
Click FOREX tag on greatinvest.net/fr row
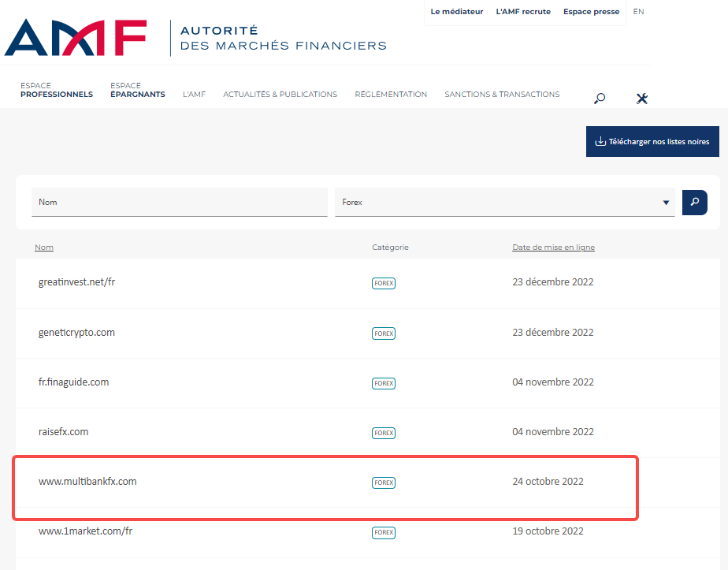point(384,283)
